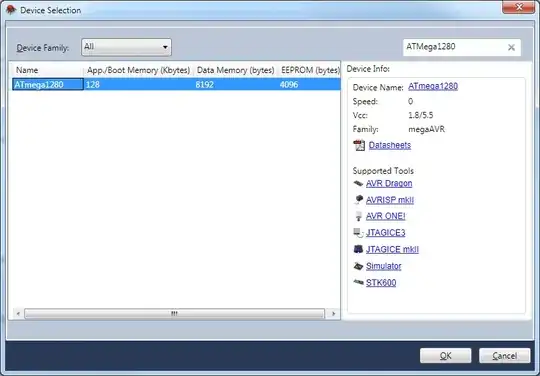
Task: Clear the search box with the X icon
Action: tap(511, 48)
